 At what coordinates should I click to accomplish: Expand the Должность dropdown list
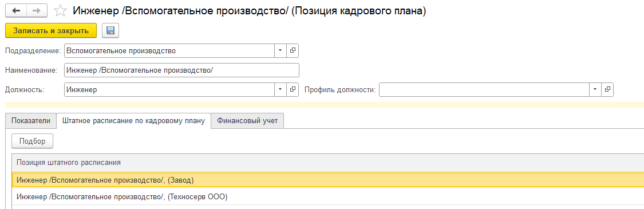tap(280, 89)
